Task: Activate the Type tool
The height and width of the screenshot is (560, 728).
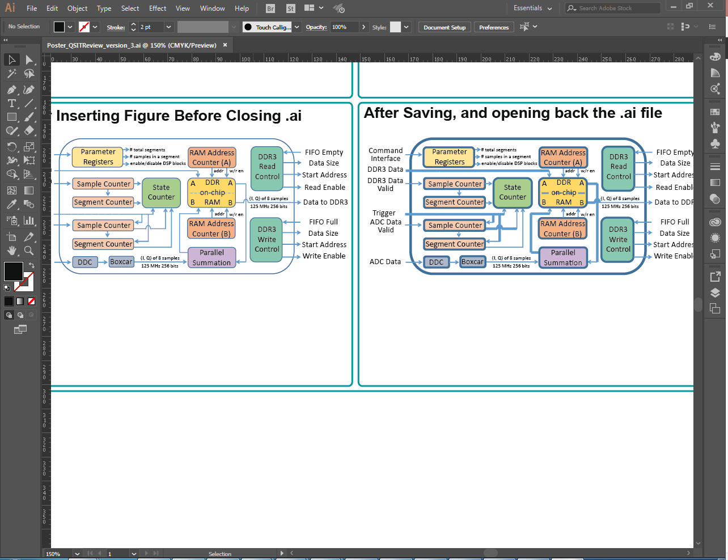Action: [x=12, y=103]
